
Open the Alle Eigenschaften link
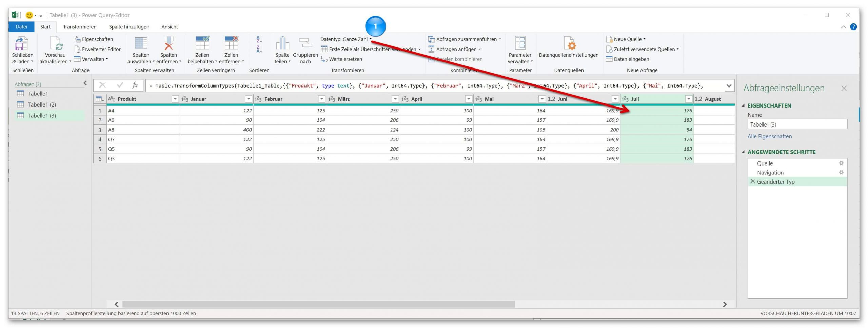[x=769, y=136]
